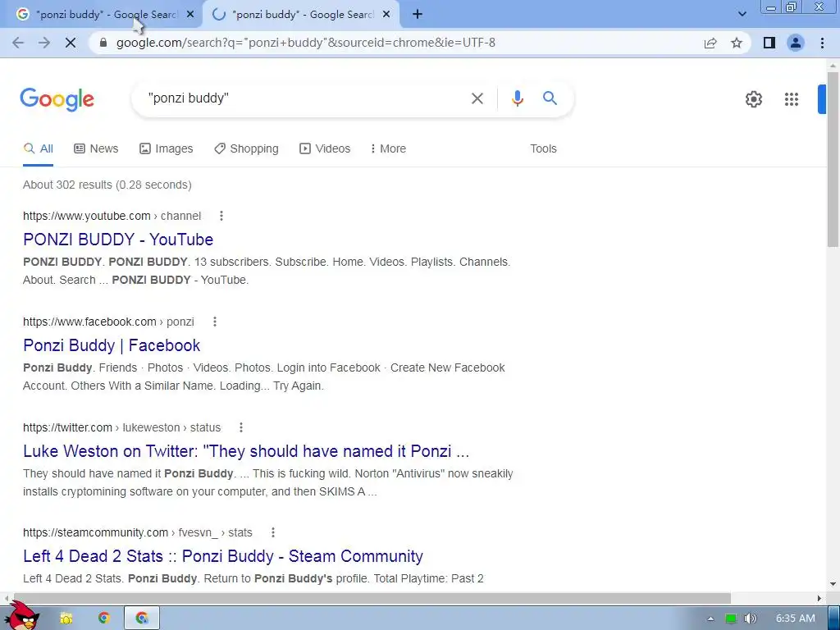
Task: Close the first "ponzi buddy" tab
Action: (190, 15)
